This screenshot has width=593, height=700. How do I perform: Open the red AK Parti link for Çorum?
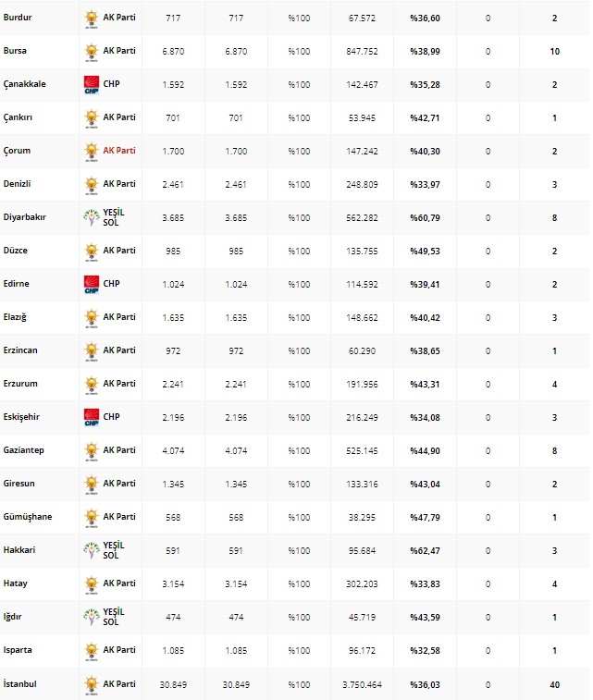[119, 151]
